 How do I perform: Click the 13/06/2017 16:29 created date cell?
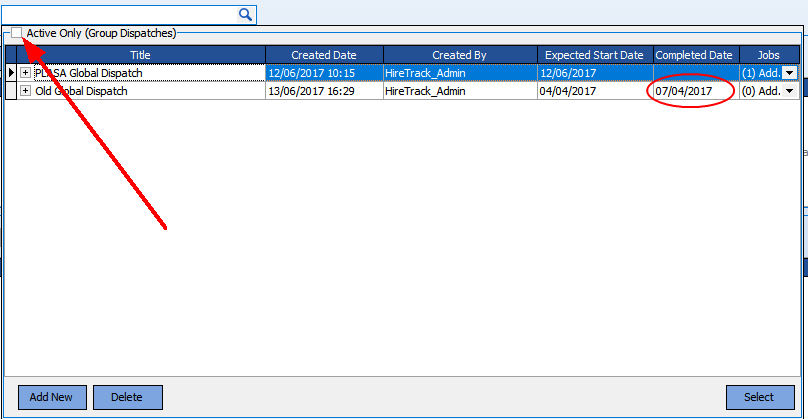[323, 91]
